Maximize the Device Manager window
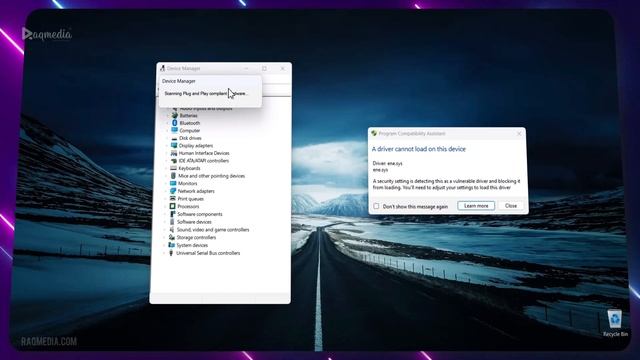Screen dimensions: 640x360 point(264,69)
